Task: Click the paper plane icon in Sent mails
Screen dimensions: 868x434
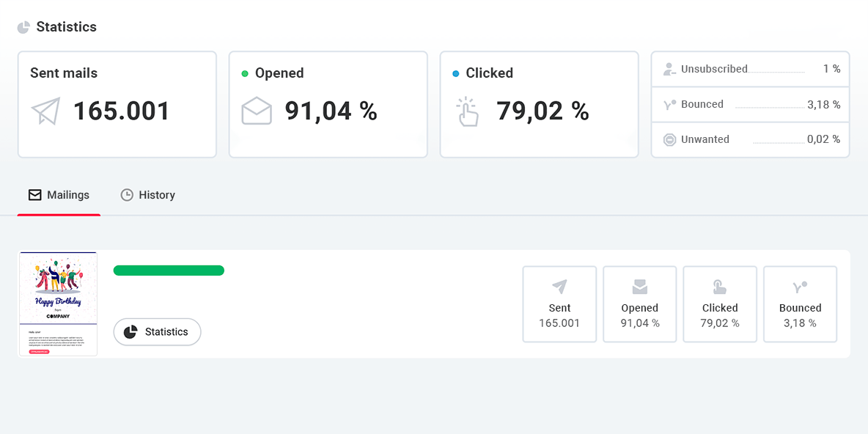Action: [45, 111]
